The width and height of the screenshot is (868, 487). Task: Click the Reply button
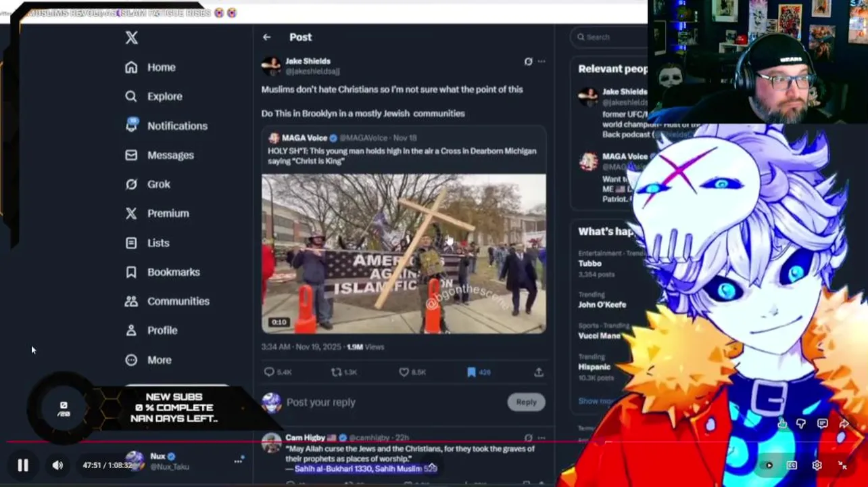(x=526, y=402)
